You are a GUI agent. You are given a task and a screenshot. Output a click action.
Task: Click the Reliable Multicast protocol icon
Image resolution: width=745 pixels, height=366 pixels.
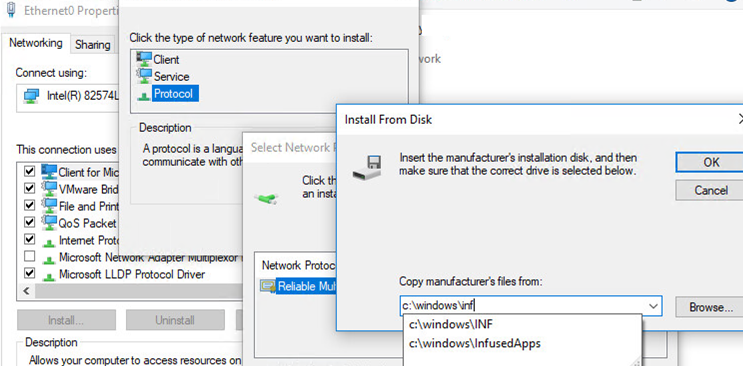[268, 286]
